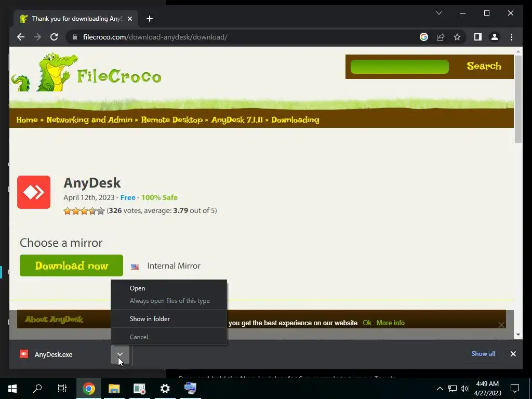Open Task View on the taskbar

click(x=62, y=389)
